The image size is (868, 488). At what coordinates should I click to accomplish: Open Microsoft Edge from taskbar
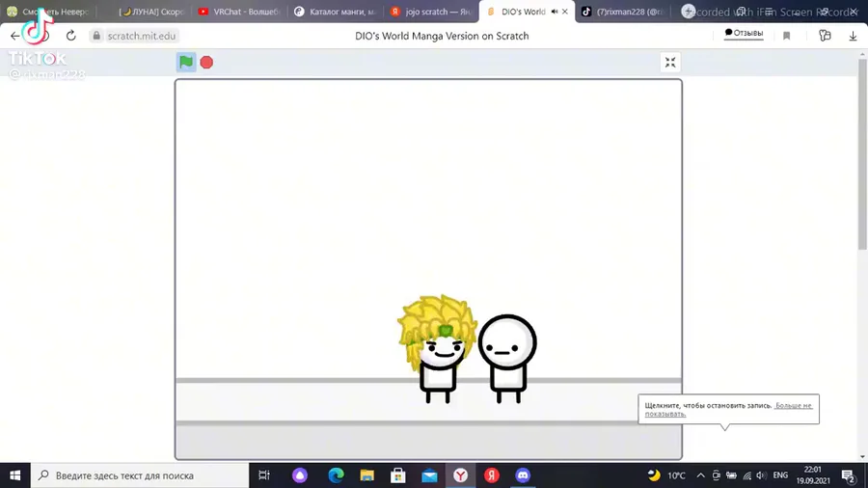click(x=336, y=475)
